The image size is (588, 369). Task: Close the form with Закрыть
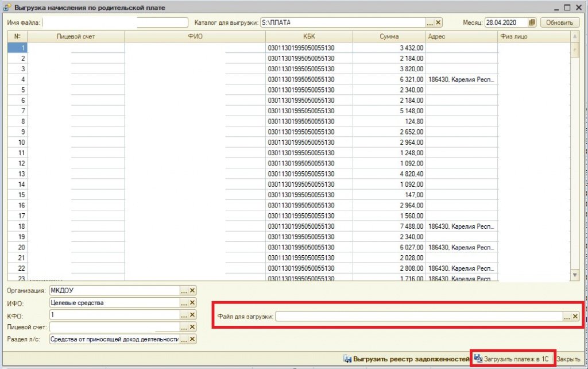click(x=568, y=359)
